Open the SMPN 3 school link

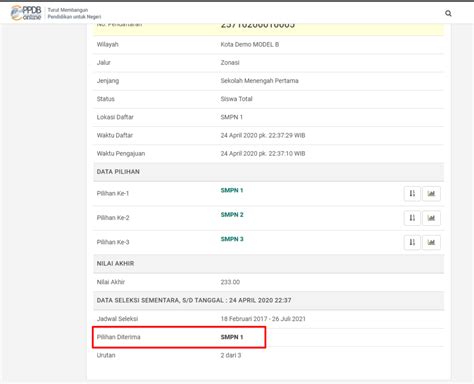click(232, 239)
